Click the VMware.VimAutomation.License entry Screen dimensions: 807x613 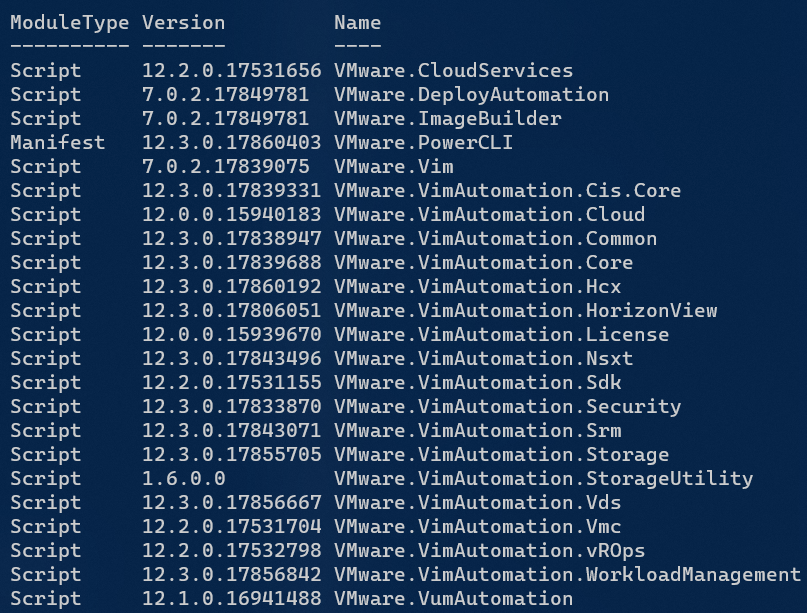501,334
